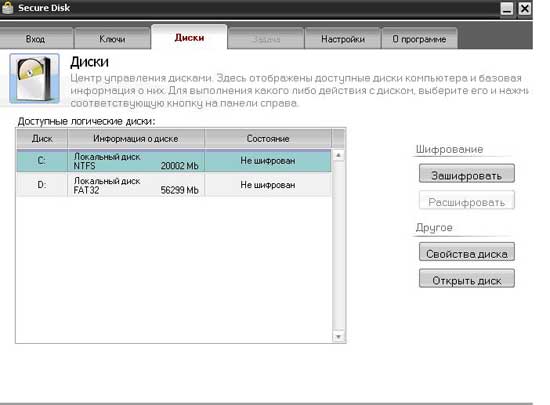Open the Ключи tab
The width and height of the screenshot is (550, 405).
point(112,39)
